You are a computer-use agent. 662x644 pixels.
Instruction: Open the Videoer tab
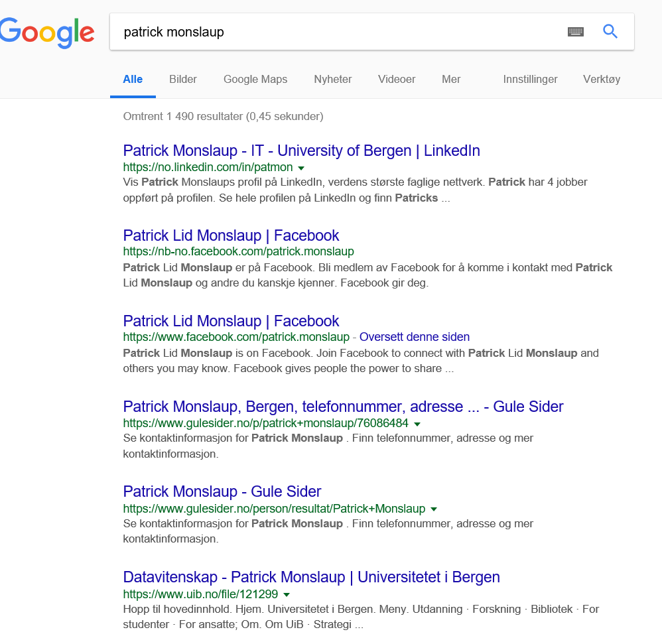pyautogui.click(x=397, y=80)
